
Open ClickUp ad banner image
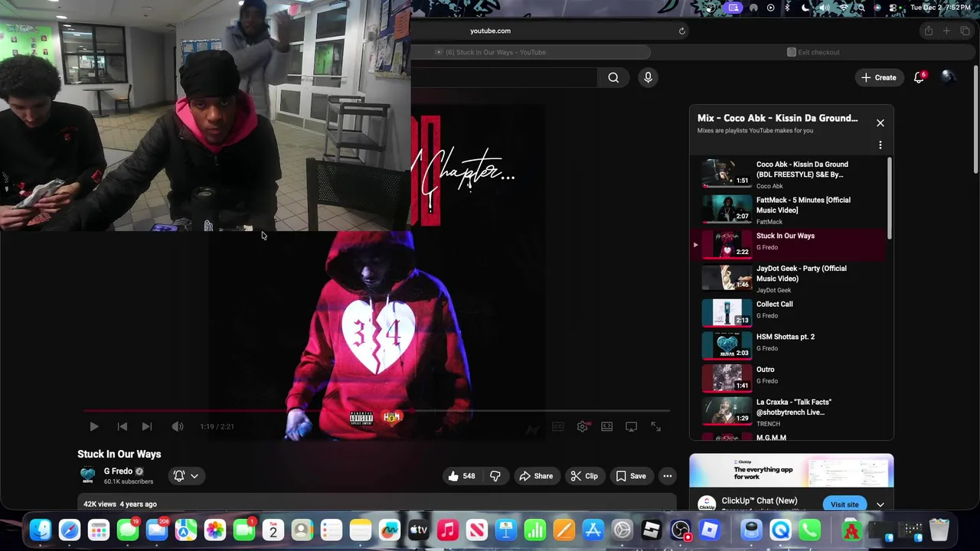pos(792,471)
